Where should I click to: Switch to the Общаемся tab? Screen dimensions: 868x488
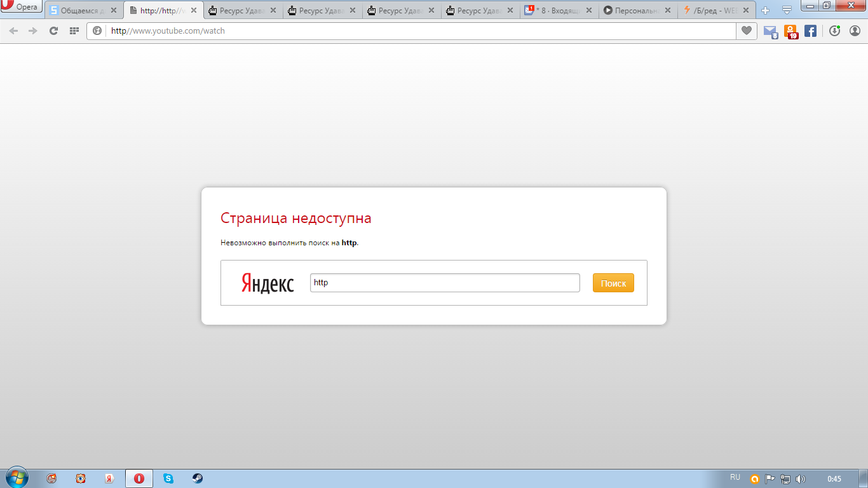(79, 11)
